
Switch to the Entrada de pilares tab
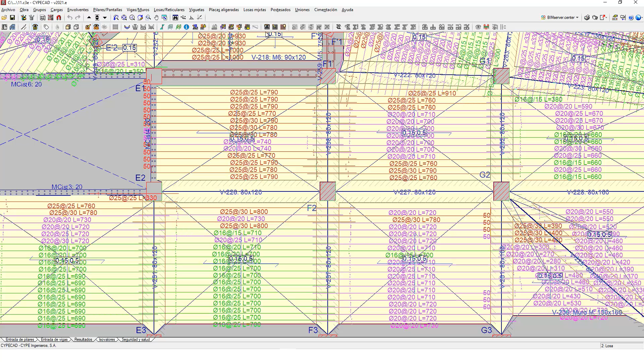coord(19,340)
